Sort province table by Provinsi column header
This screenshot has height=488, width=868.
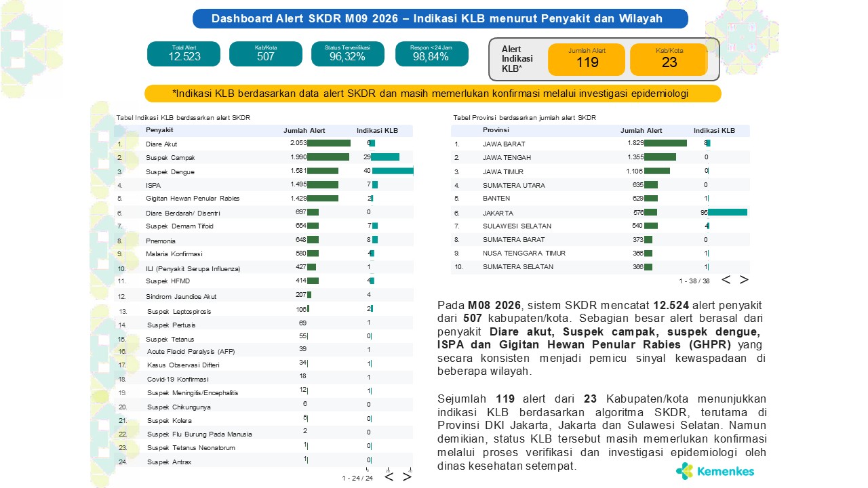point(496,130)
